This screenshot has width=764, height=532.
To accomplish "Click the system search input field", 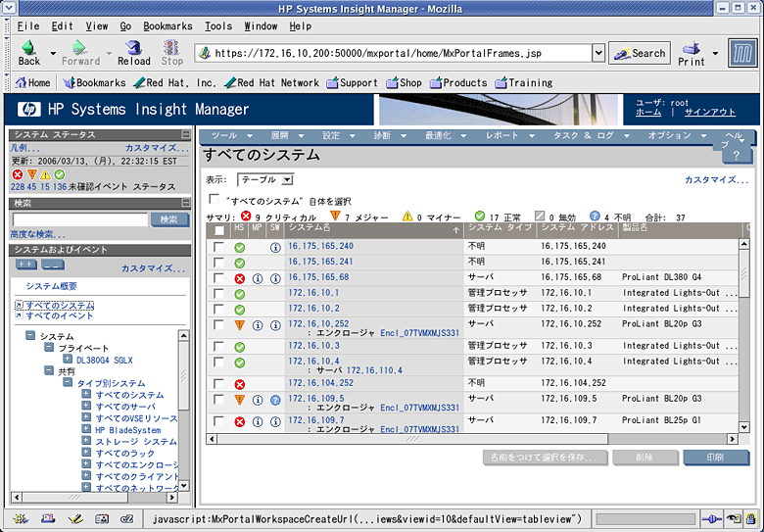I will coord(80,219).
